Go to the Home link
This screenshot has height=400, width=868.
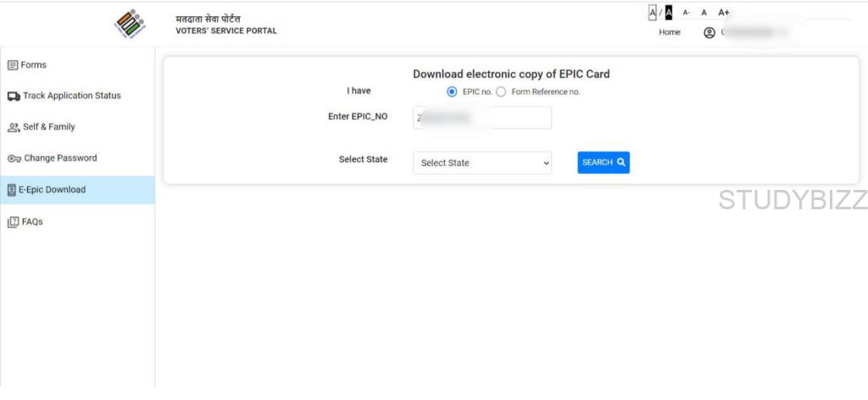[x=670, y=32]
